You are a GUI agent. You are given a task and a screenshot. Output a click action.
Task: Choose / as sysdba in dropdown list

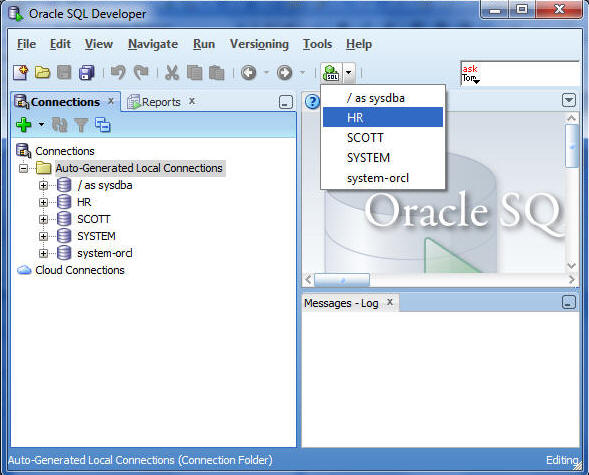pos(383,98)
